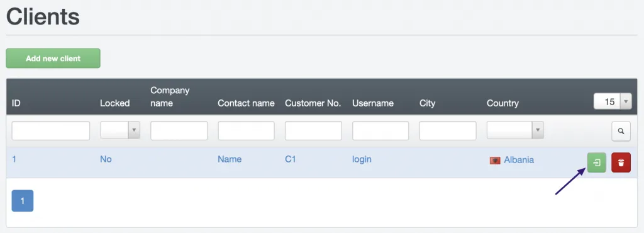The width and height of the screenshot is (644, 233).
Task: Focus the City filter field
Action: (x=448, y=131)
